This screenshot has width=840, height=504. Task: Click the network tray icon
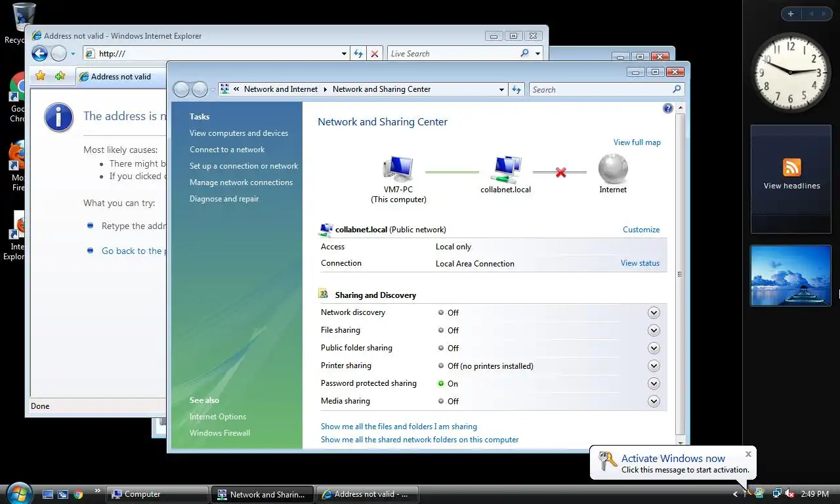point(777,493)
